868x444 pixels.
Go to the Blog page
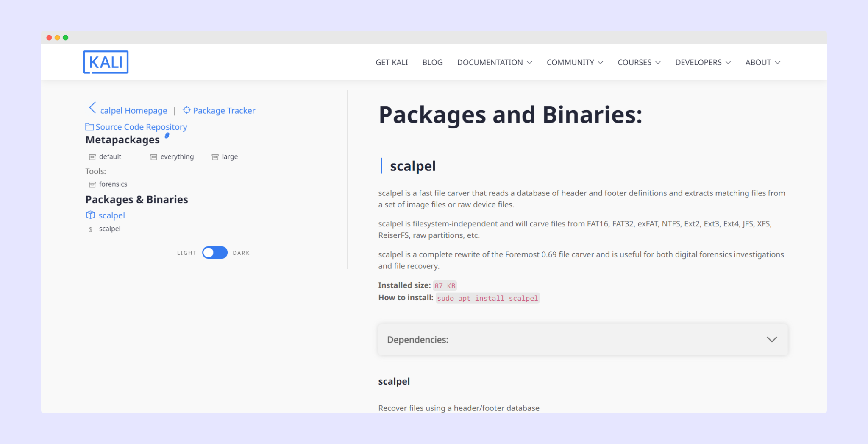pos(432,62)
